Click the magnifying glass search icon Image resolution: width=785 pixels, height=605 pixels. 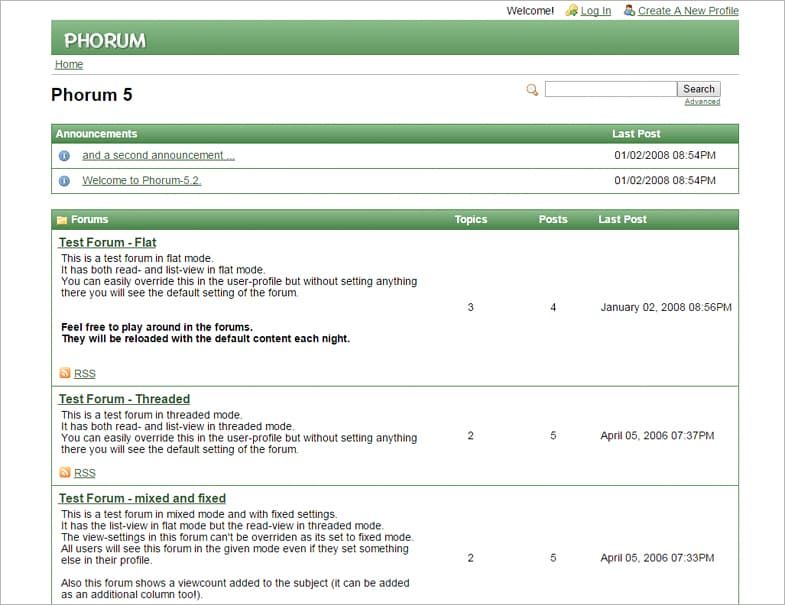coord(532,90)
